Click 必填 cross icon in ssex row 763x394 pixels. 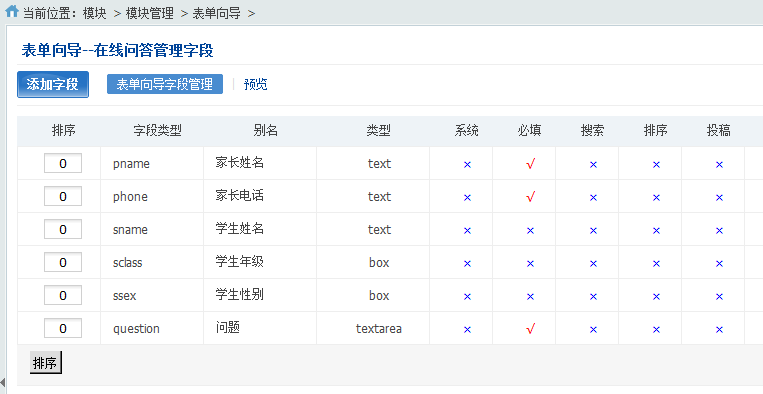click(x=530, y=297)
